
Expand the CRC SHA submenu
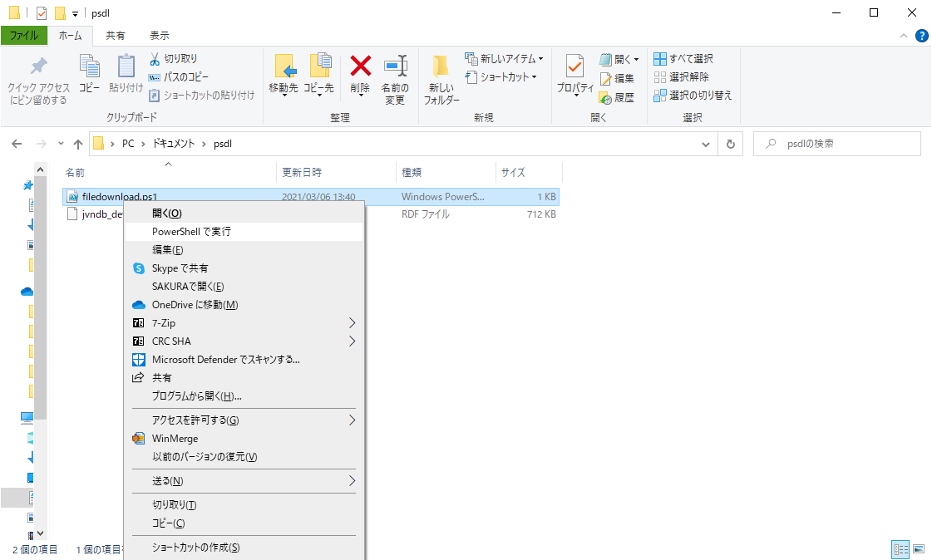[x=352, y=341]
